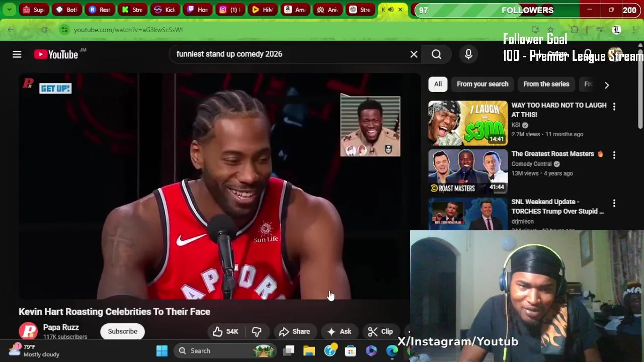Go to the YouTube home logo
The height and width of the screenshot is (362, 644).
56,54
